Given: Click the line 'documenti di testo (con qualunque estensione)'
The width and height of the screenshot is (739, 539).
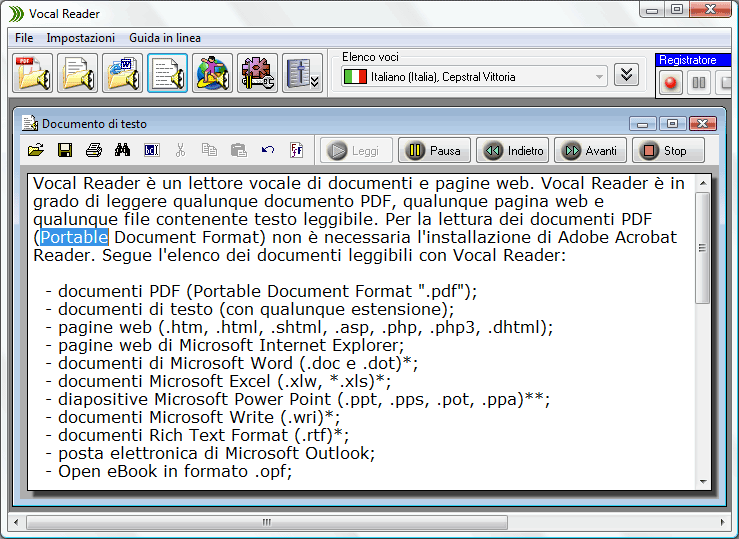Looking at the screenshot, I should (250, 309).
